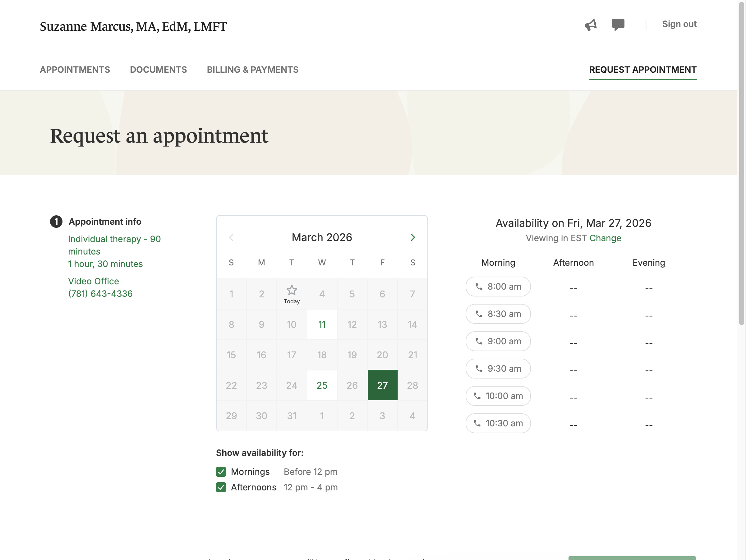Select the 10:30 am phone time slot

click(498, 423)
